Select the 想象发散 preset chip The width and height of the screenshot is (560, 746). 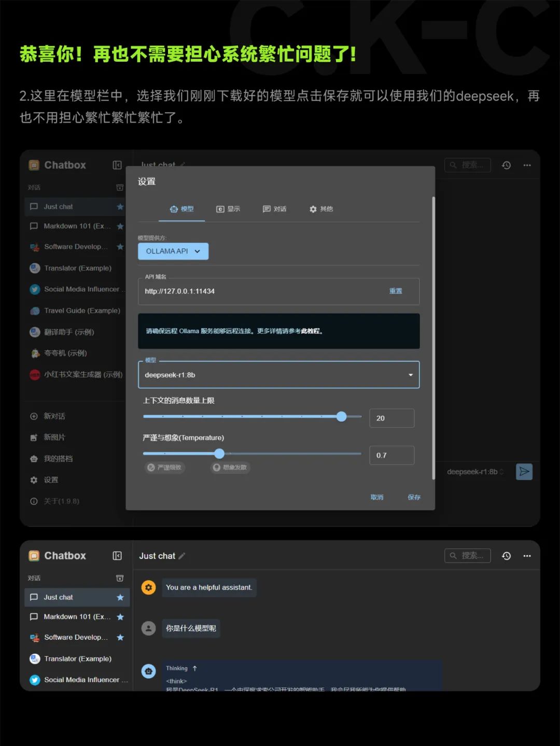tap(230, 468)
